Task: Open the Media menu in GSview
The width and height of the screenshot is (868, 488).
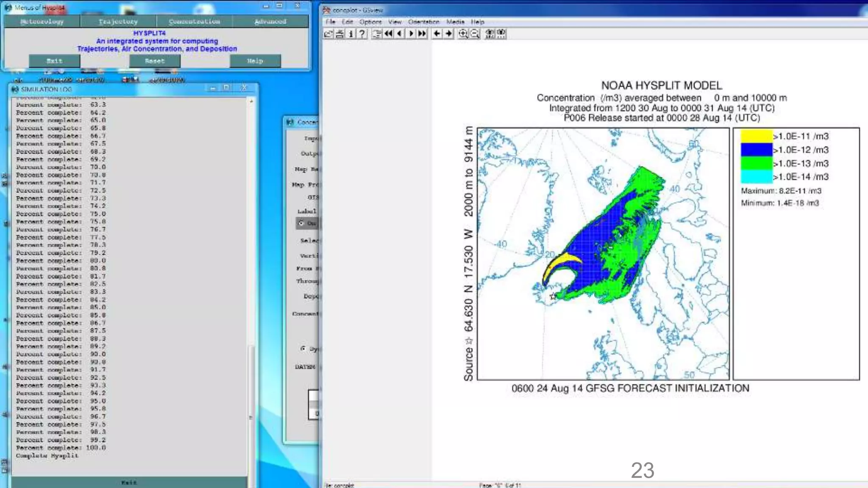Action: 455,22
